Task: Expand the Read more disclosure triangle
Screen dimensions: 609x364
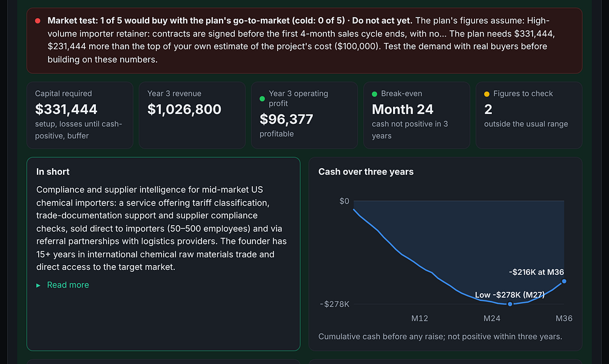Action: (x=38, y=285)
